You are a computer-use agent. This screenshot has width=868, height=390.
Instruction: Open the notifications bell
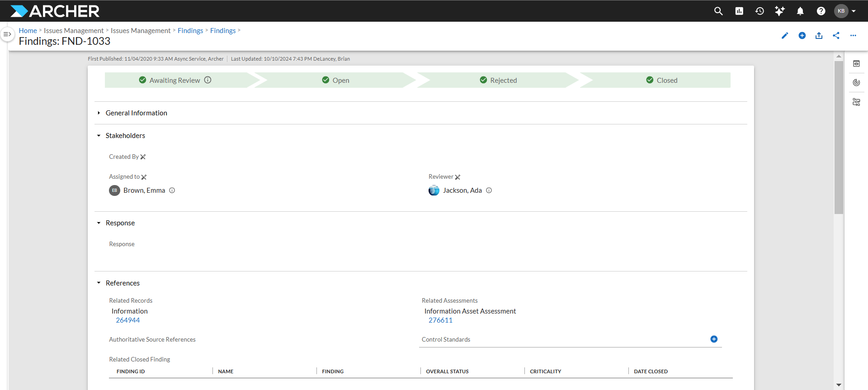point(800,11)
